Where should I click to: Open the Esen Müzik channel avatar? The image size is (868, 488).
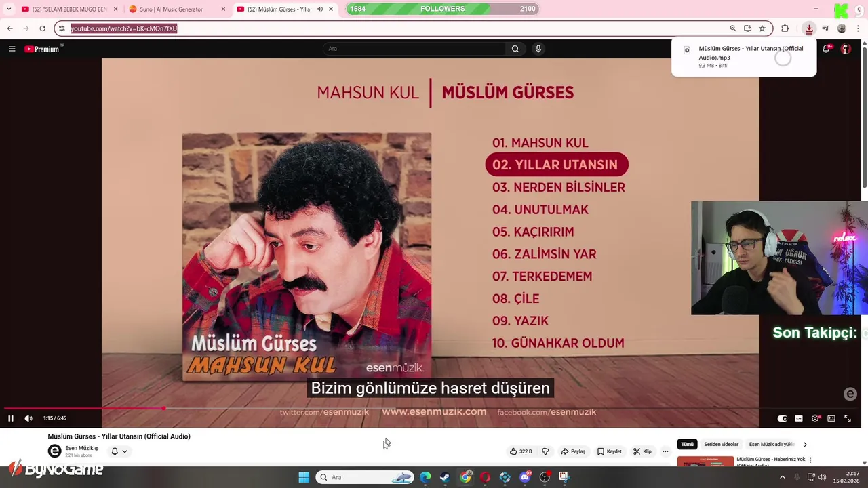(54, 451)
